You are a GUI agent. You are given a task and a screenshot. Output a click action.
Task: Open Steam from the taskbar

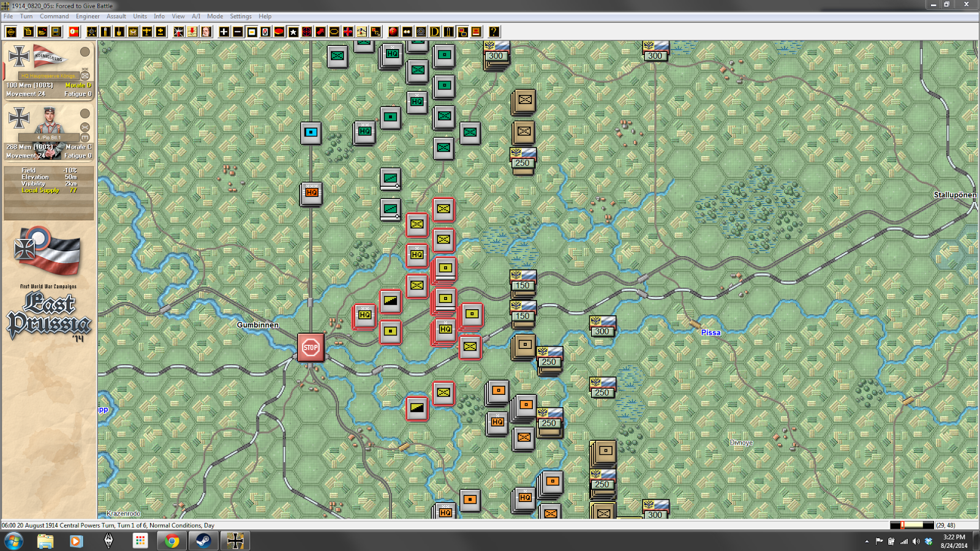coord(203,541)
